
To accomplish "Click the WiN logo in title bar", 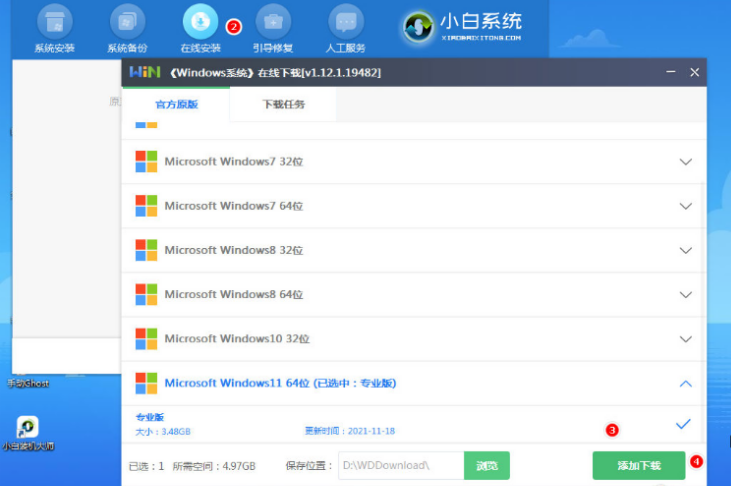I will (145, 72).
